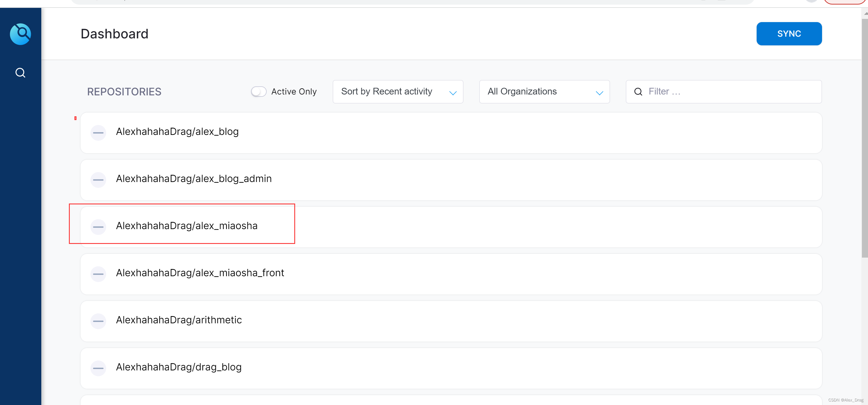Open AlexhahahaDrag/alex_blog repository
This screenshot has width=868, height=405.
tap(451, 133)
